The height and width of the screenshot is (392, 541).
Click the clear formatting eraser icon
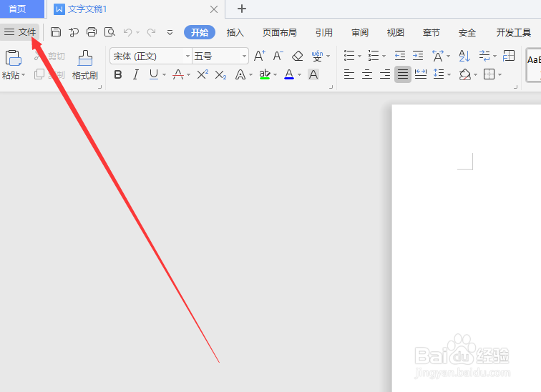point(297,56)
